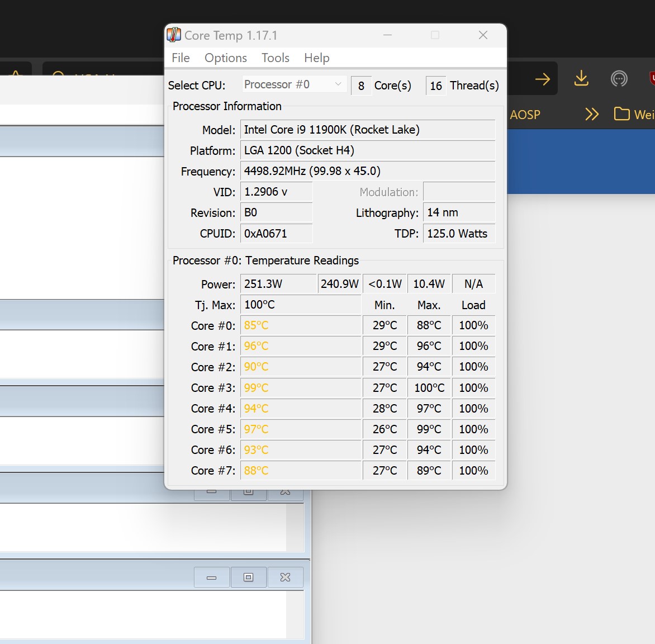
Task: Open the Help menu
Action: [x=317, y=58]
